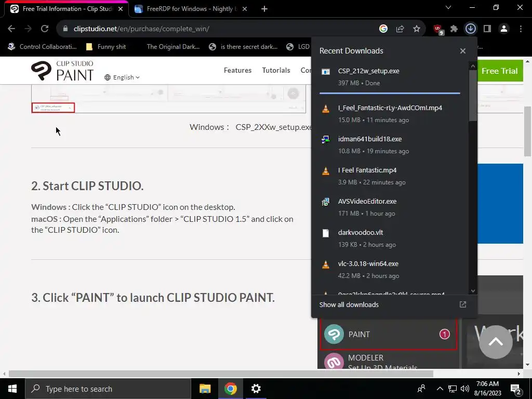The height and width of the screenshot is (399, 532).
Task: Click the CSP setup file icon
Action: (x=326, y=72)
